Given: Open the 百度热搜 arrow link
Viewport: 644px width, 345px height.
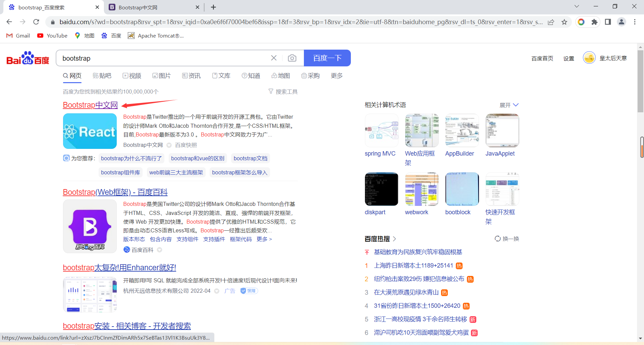Looking at the screenshot, I should point(394,239).
